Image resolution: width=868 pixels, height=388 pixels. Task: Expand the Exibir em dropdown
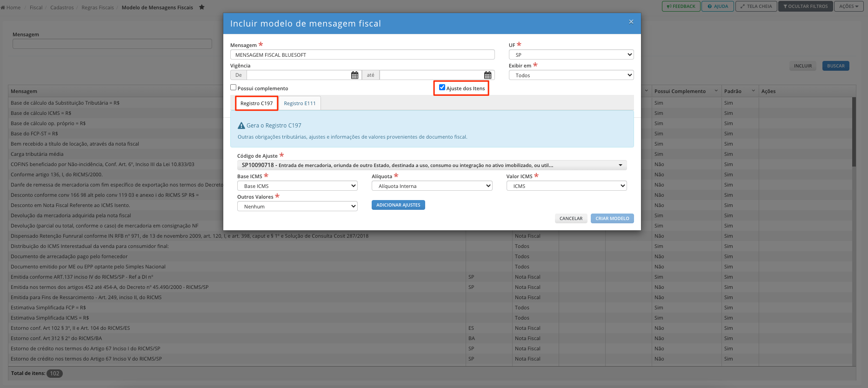pyautogui.click(x=571, y=75)
